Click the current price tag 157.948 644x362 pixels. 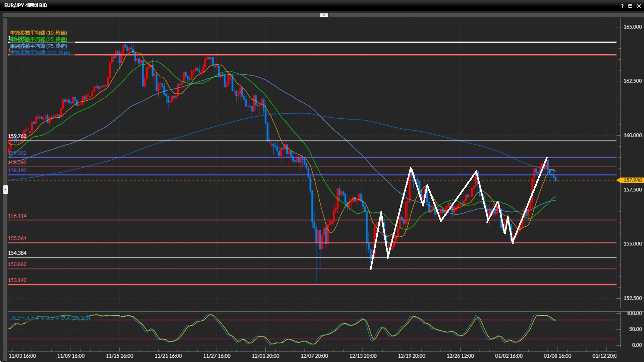tap(632, 180)
